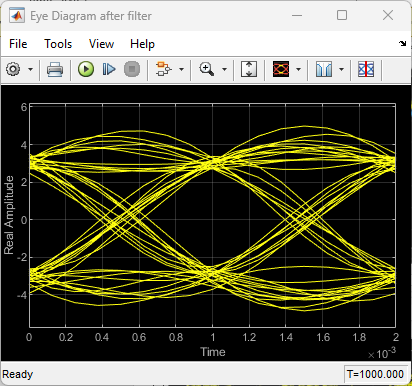Open the File menu

click(x=18, y=44)
